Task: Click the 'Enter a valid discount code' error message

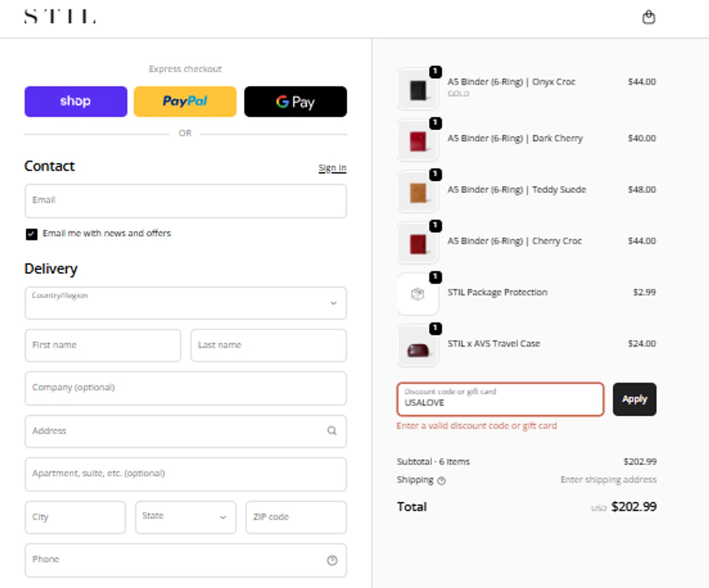Action: click(476, 426)
